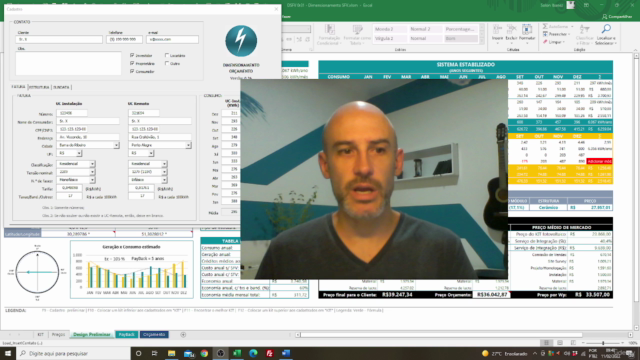This screenshot has width=640, height=360.
Task: Click Endereço field for UC Instalação
Action: pos(88,137)
